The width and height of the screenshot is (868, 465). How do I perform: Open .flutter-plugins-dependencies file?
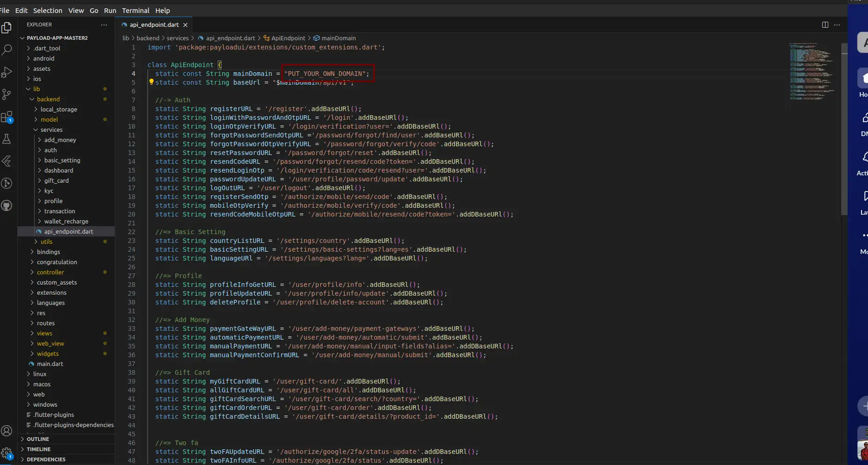pyautogui.click(x=73, y=425)
